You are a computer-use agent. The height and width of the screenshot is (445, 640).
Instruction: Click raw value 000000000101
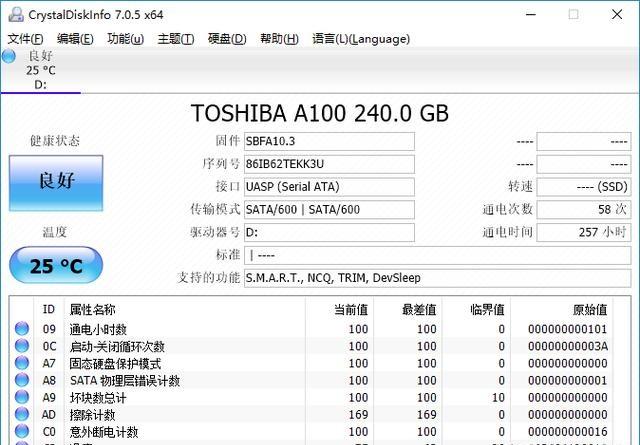click(x=567, y=329)
